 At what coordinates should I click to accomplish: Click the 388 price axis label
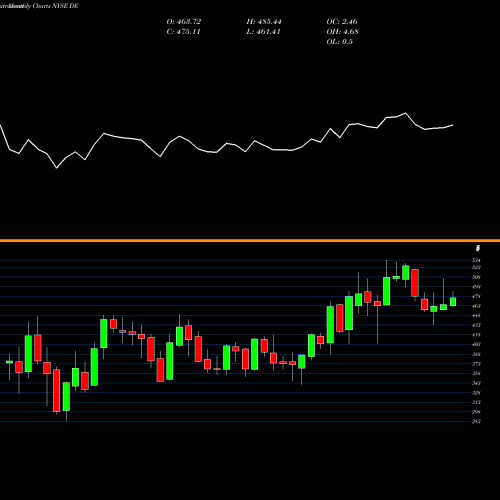click(476, 354)
